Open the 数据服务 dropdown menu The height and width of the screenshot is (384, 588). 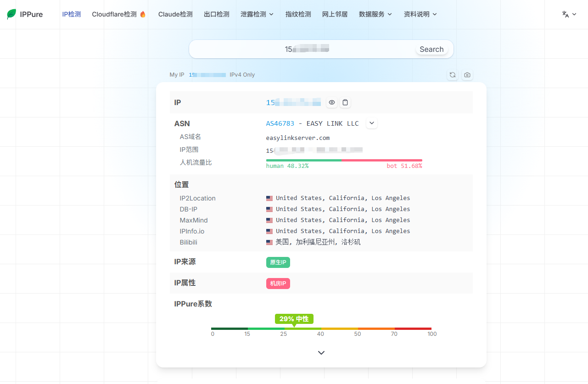click(375, 14)
